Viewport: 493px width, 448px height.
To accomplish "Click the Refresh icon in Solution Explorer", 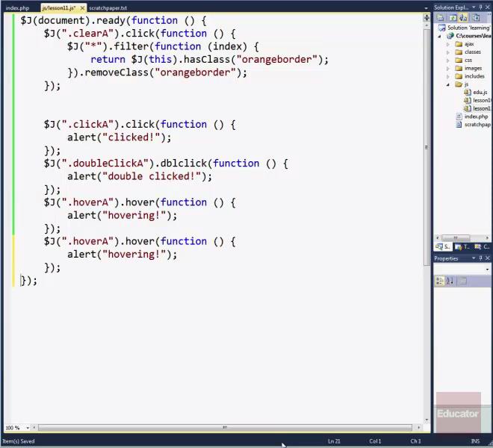I will 453,18.
